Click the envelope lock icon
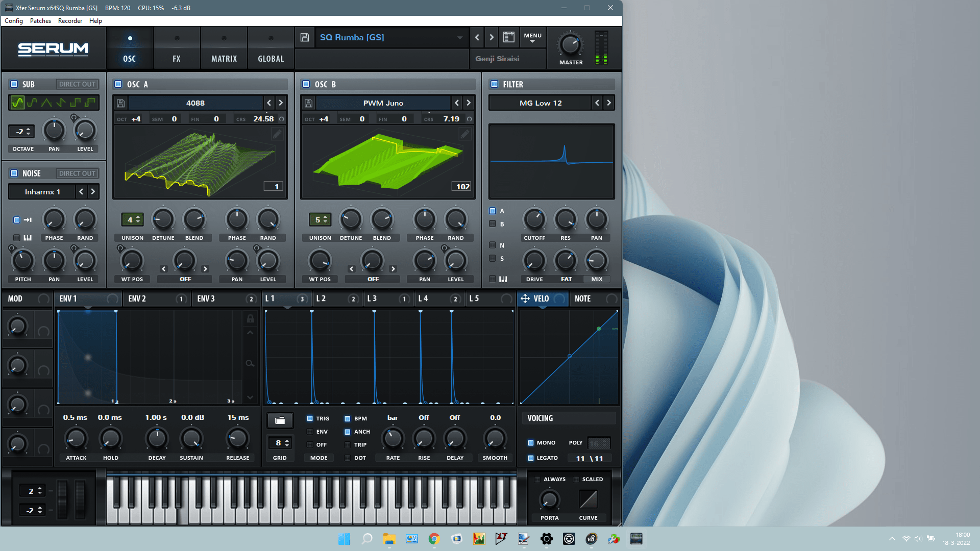 coord(250,319)
